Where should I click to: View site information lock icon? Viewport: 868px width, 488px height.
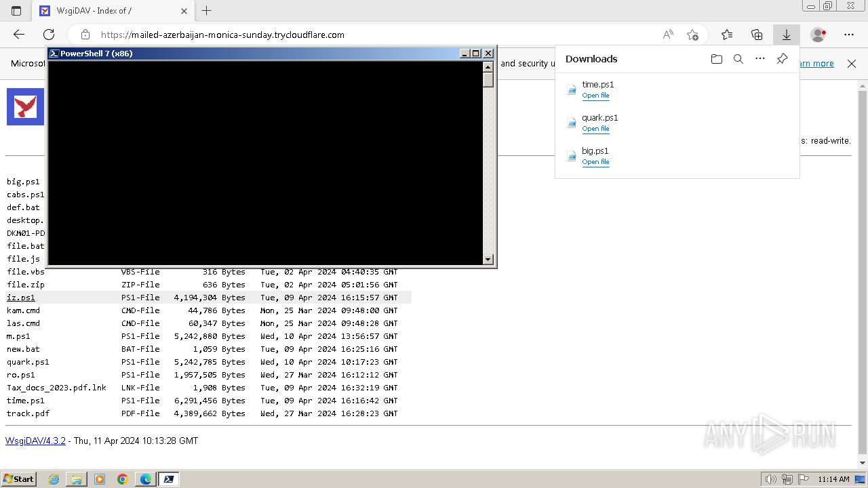(85, 35)
